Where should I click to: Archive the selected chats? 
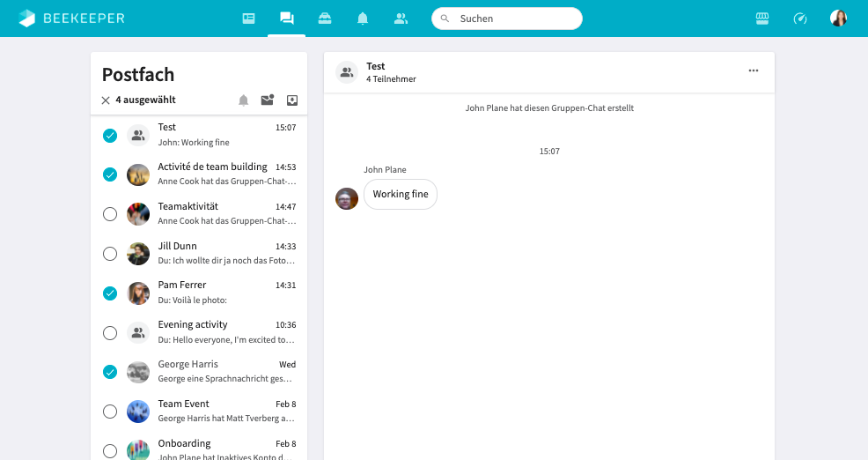click(x=292, y=100)
